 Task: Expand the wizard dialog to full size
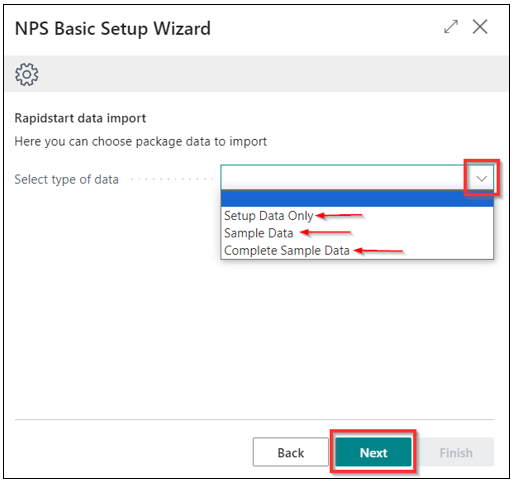pos(451,27)
